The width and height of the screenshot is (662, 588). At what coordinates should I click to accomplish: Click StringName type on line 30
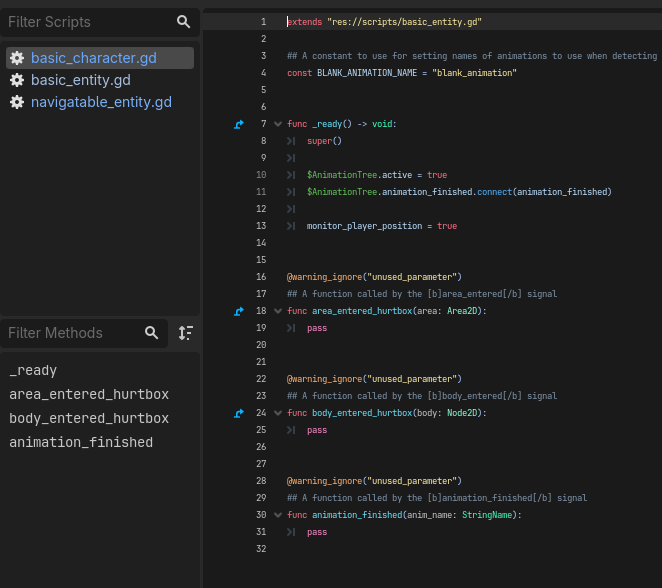pos(487,515)
